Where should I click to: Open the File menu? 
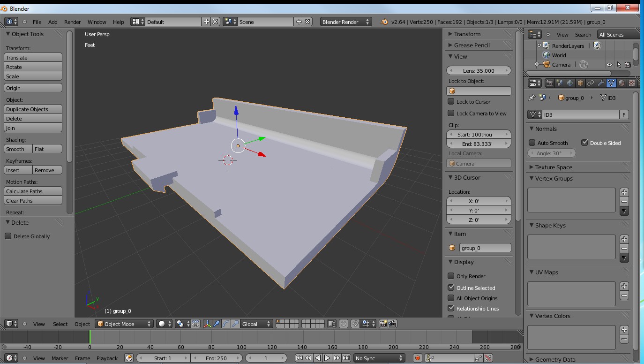point(37,22)
